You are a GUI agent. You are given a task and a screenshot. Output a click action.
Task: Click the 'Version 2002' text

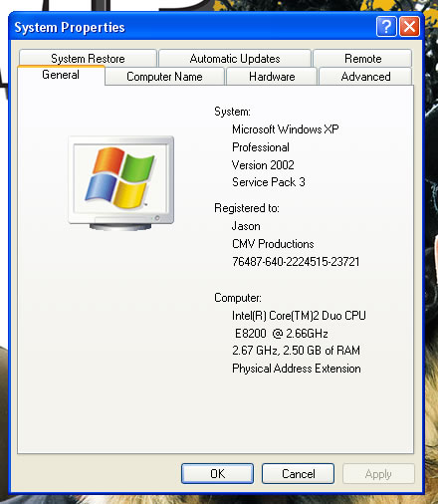pyautogui.click(x=263, y=164)
